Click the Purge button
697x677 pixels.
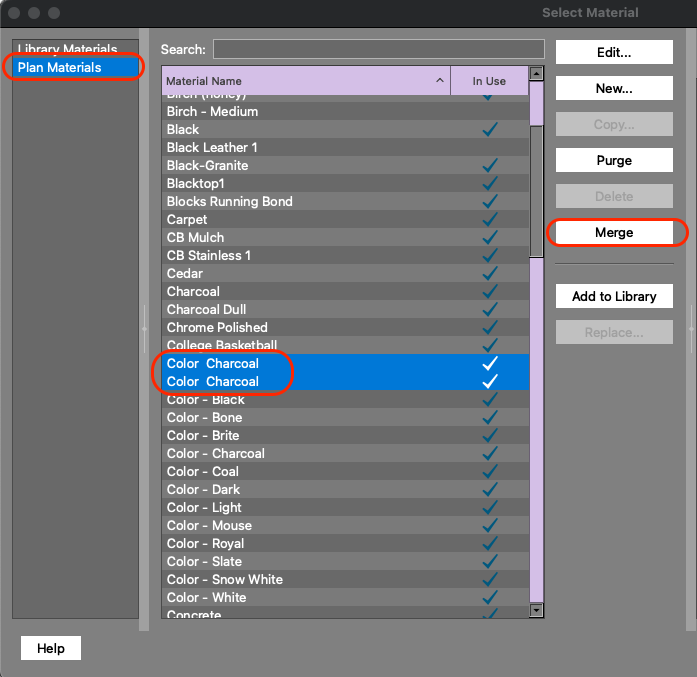(614, 161)
